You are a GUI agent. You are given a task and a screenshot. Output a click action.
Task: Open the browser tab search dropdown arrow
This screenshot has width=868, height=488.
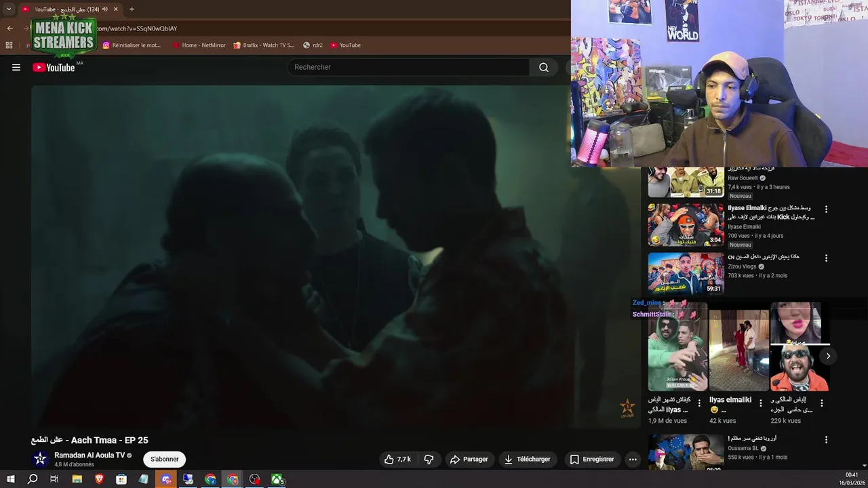[x=9, y=9]
